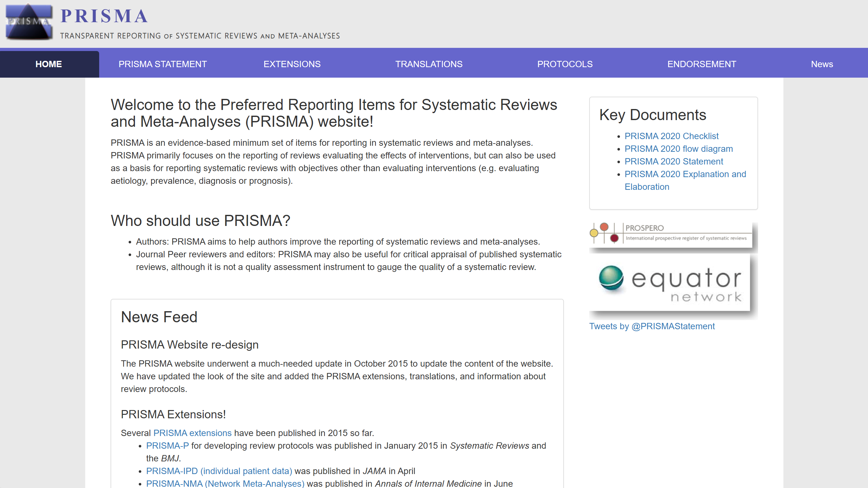Expand the TRANSLATIONS navigation item
The image size is (868, 488).
[429, 64]
